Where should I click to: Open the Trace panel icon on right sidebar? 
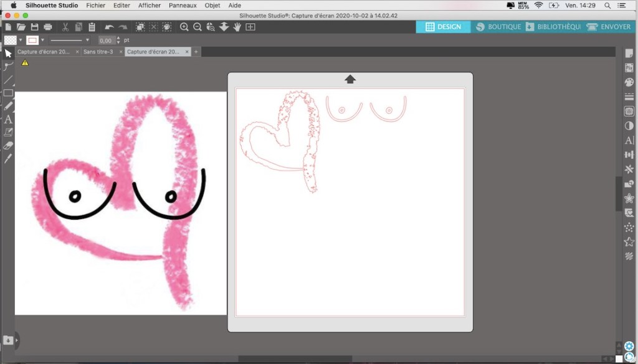click(629, 111)
